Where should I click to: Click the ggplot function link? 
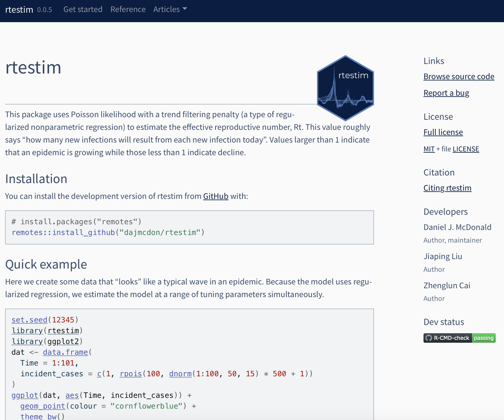(x=25, y=395)
